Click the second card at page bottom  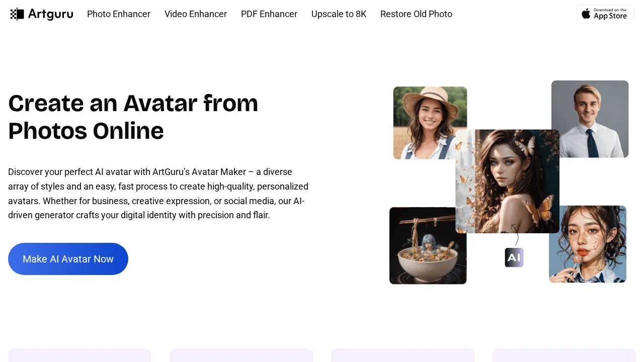click(241, 357)
